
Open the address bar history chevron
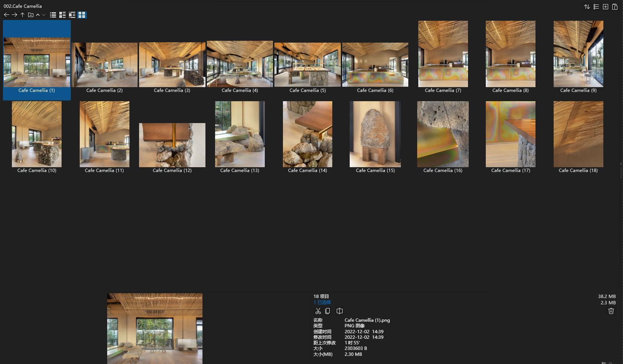pos(43,15)
